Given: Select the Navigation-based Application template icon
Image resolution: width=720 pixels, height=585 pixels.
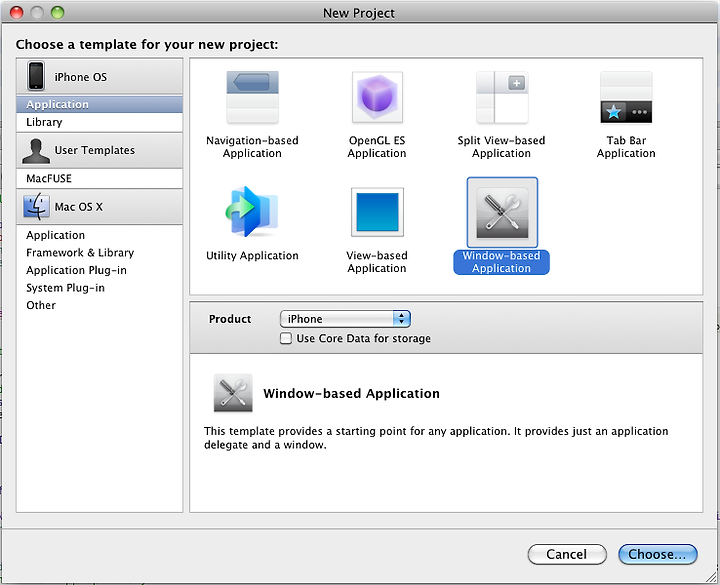Looking at the screenshot, I should point(252,97).
